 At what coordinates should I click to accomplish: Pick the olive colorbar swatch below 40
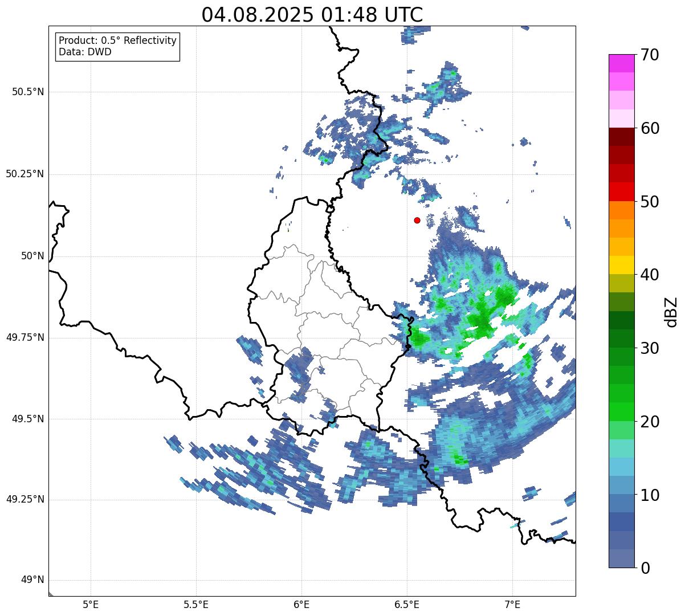621,283
